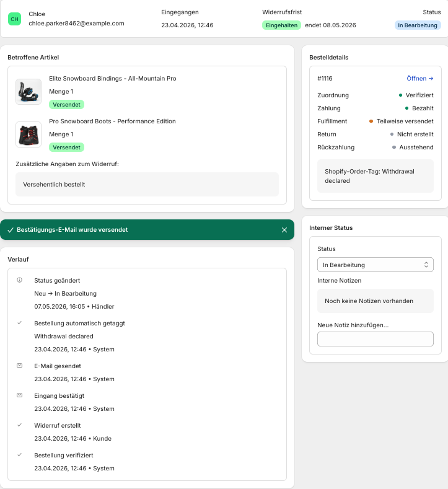Click Shopify-Order-Tag: Withdrawal declared note
448x489 pixels.
point(376,176)
